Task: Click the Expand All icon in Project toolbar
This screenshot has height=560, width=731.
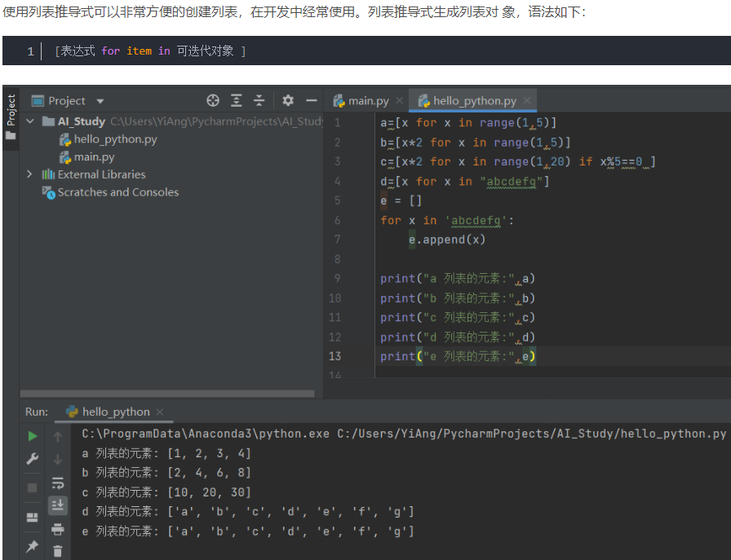Action: click(x=237, y=100)
